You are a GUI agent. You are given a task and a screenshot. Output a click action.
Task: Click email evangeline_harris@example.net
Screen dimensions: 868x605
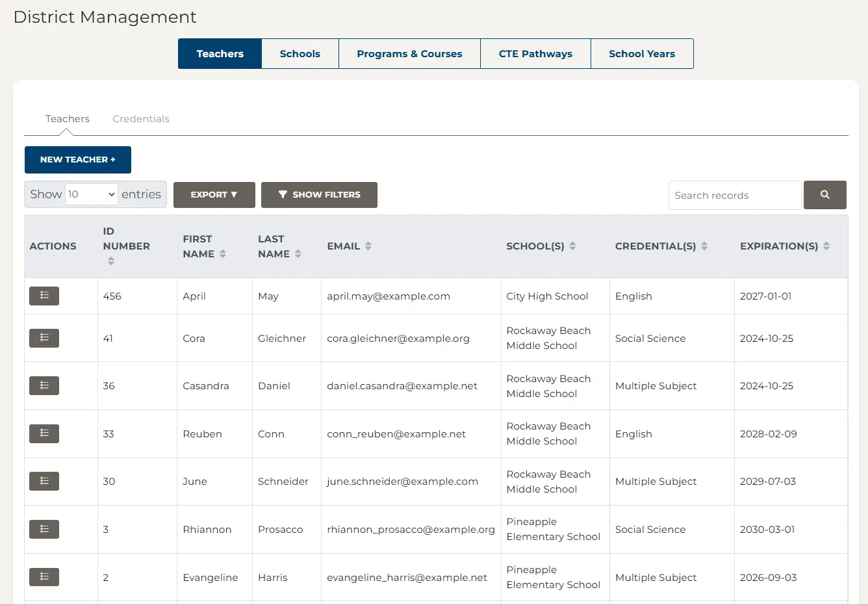pos(407,578)
